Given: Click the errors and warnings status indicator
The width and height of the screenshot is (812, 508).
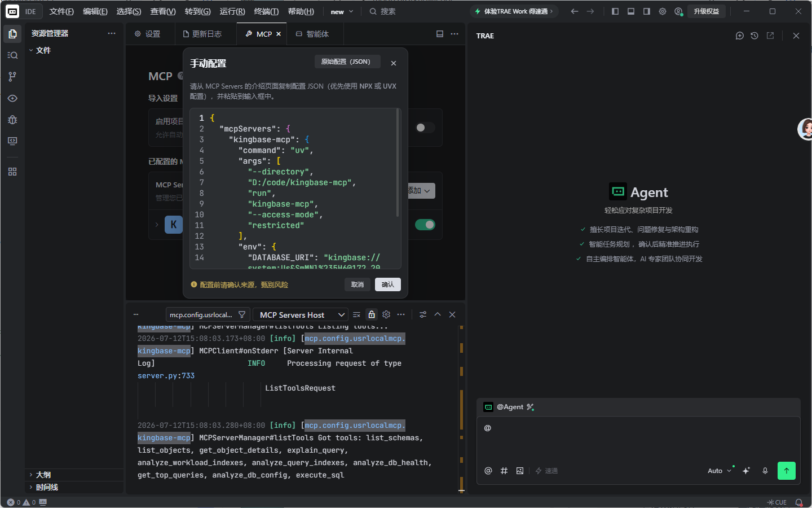Looking at the screenshot, I should coord(21,502).
